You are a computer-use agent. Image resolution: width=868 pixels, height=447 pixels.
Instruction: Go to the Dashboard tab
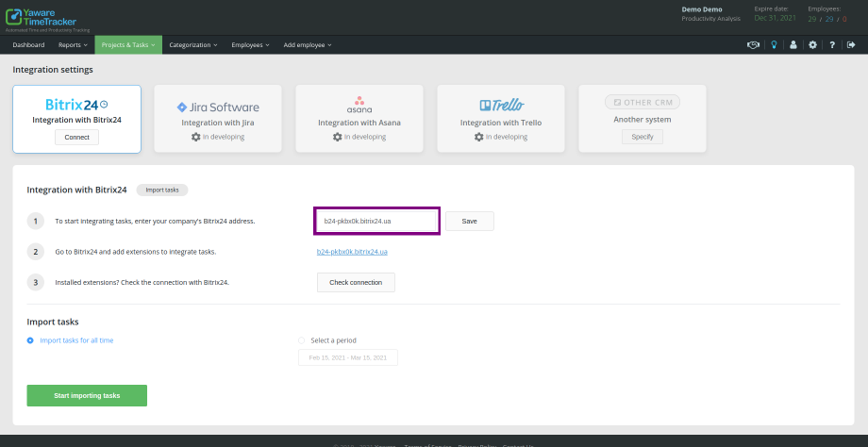29,45
